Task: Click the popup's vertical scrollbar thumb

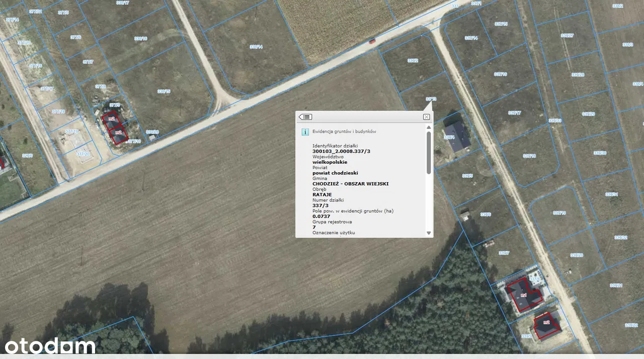Action: 429,153
